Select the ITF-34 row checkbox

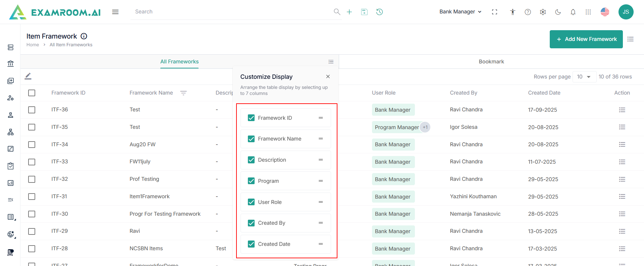32,145
